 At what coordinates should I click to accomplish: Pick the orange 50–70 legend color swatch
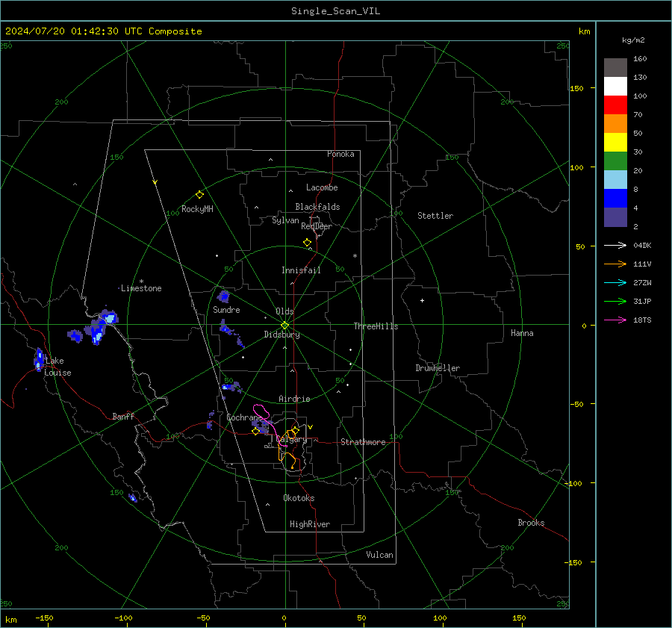click(x=615, y=123)
